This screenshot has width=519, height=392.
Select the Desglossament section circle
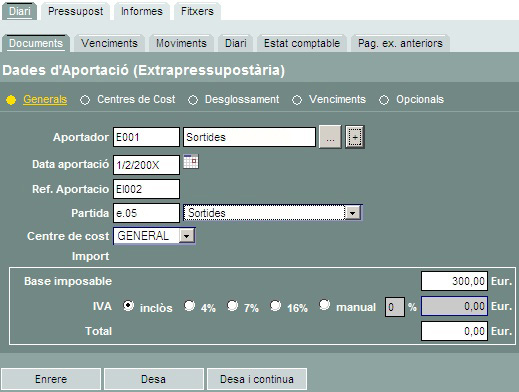(193, 100)
